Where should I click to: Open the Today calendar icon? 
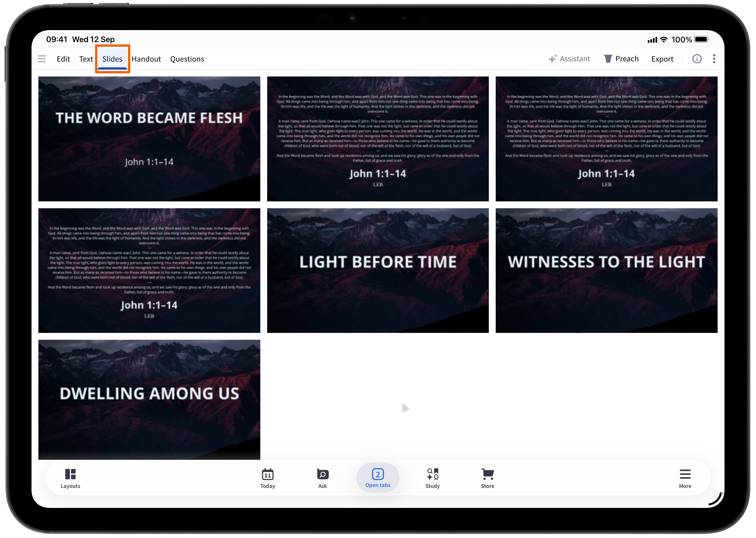click(x=267, y=479)
